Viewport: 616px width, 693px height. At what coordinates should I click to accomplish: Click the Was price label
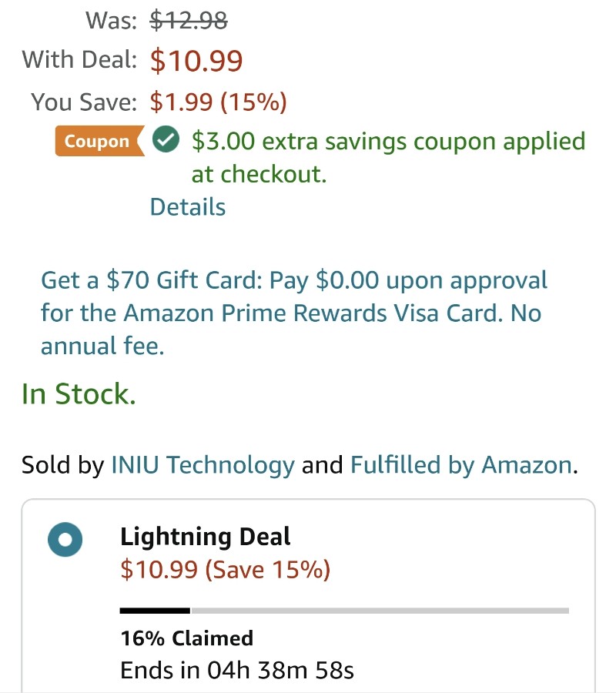[112, 20]
